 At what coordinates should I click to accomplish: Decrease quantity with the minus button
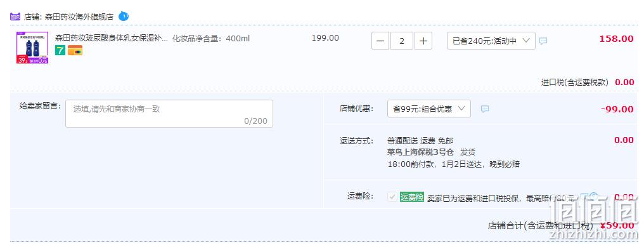381,41
